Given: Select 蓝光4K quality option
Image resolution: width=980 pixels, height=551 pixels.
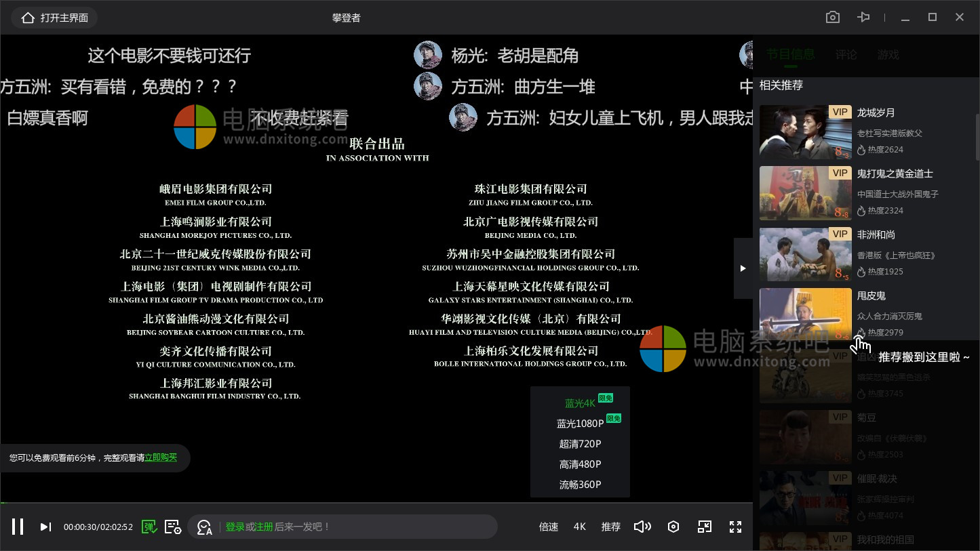Looking at the screenshot, I should (x=580, y=403).
